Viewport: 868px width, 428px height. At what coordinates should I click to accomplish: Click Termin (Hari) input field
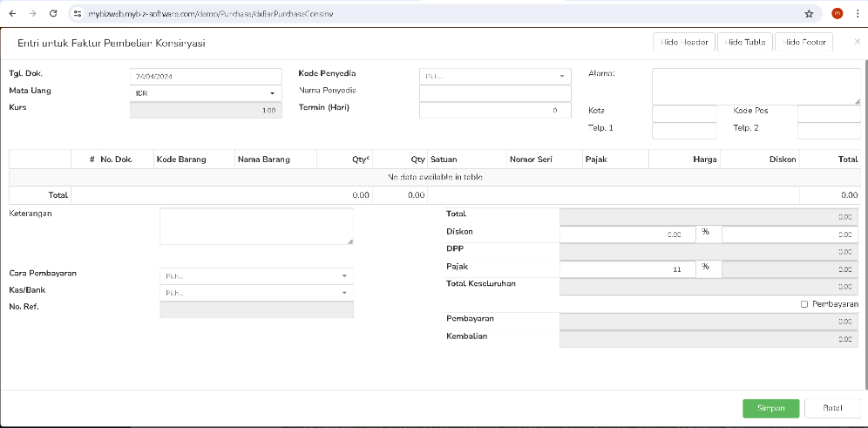495,110
